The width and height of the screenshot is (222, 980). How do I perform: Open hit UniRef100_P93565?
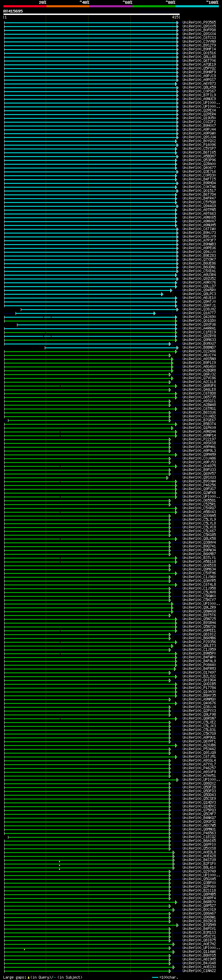[x=199, y=23]
